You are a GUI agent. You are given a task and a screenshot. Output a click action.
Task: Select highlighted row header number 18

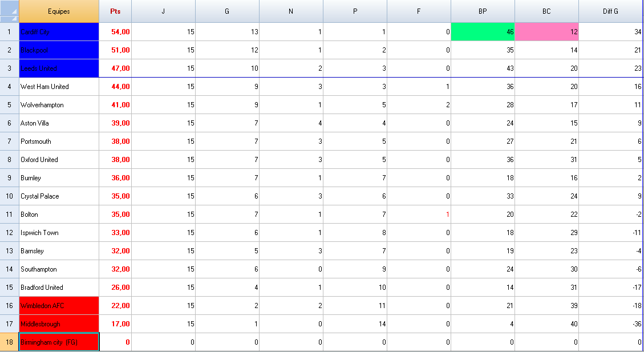point(10,342)
